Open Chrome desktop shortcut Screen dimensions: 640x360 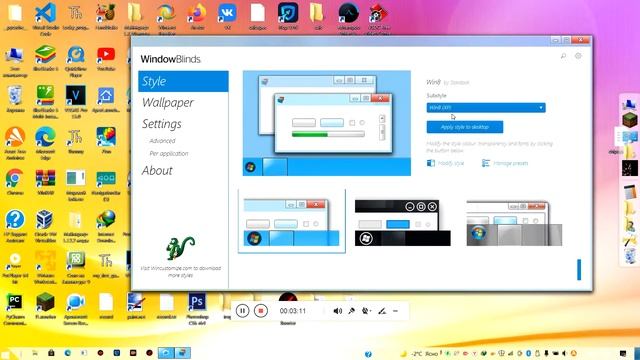pos(15,182)
